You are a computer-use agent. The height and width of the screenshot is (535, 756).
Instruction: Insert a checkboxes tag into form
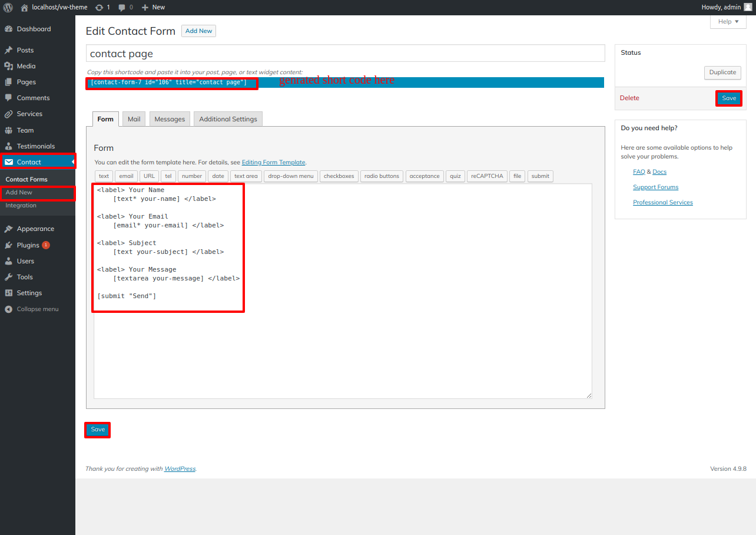339,176
